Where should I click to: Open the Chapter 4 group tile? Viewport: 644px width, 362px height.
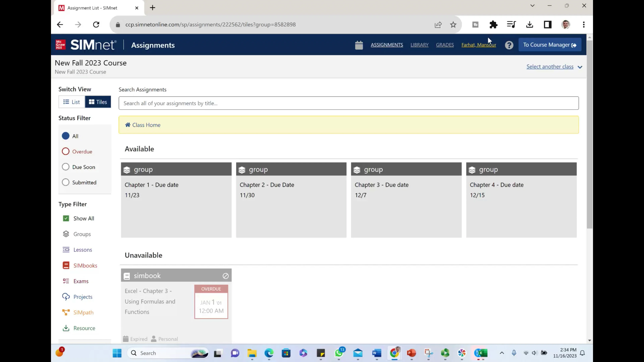point(521,200)
